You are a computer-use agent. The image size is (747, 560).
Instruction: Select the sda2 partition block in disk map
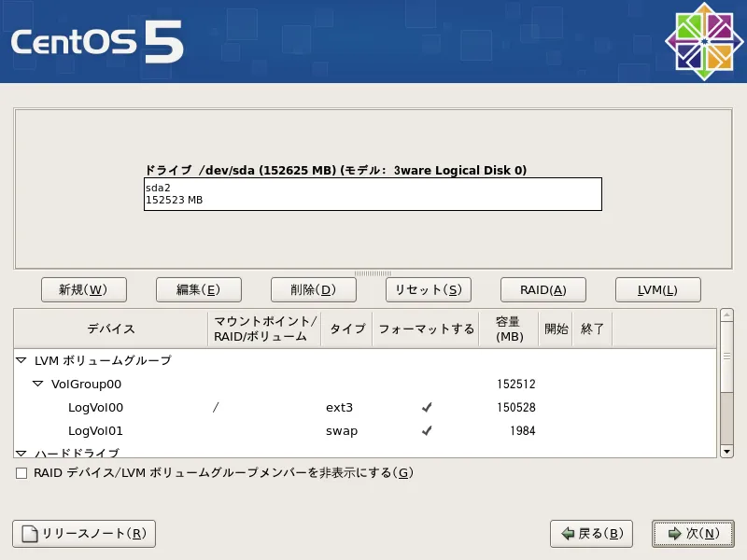pyautogui.click(x=373, y=194)
